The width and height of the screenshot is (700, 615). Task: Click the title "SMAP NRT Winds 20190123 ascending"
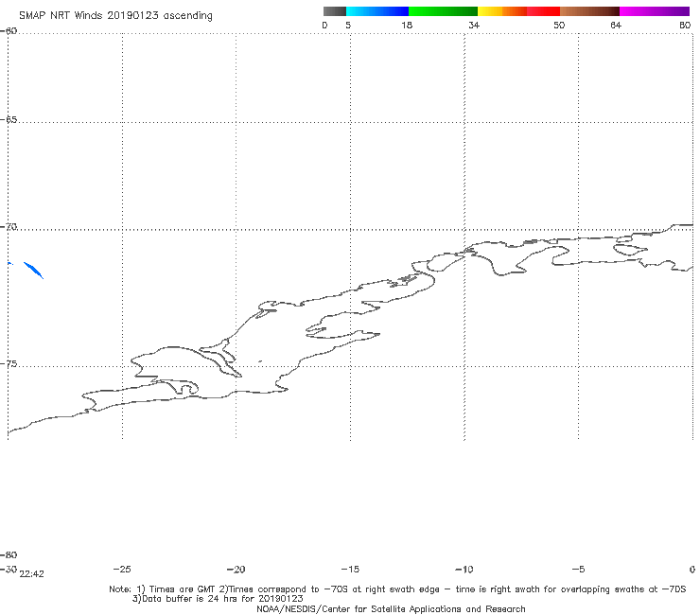[x=115, y=15]
